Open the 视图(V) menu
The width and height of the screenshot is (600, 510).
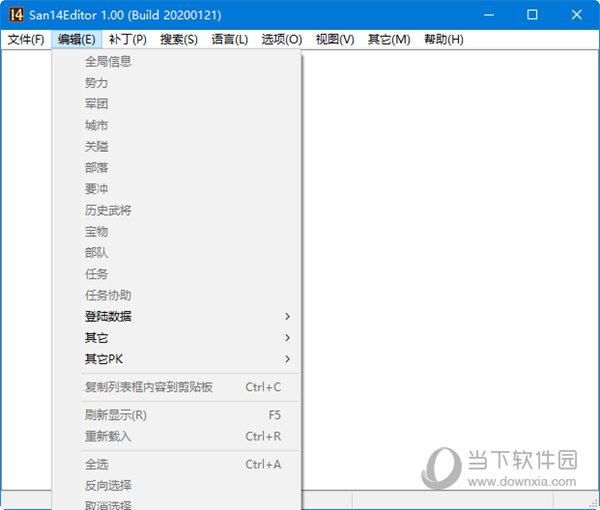[335, 39]
